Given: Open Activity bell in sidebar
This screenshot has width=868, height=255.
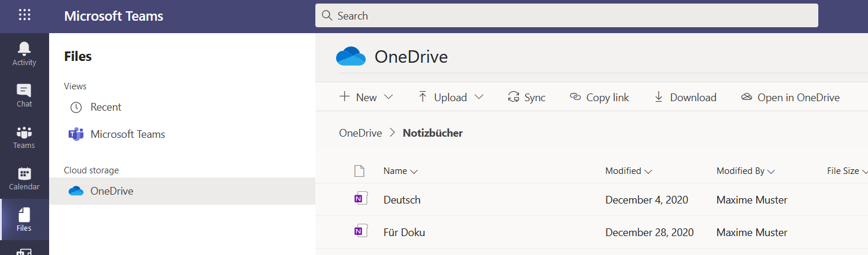Looking at the screenshot, I should (24, 54).
